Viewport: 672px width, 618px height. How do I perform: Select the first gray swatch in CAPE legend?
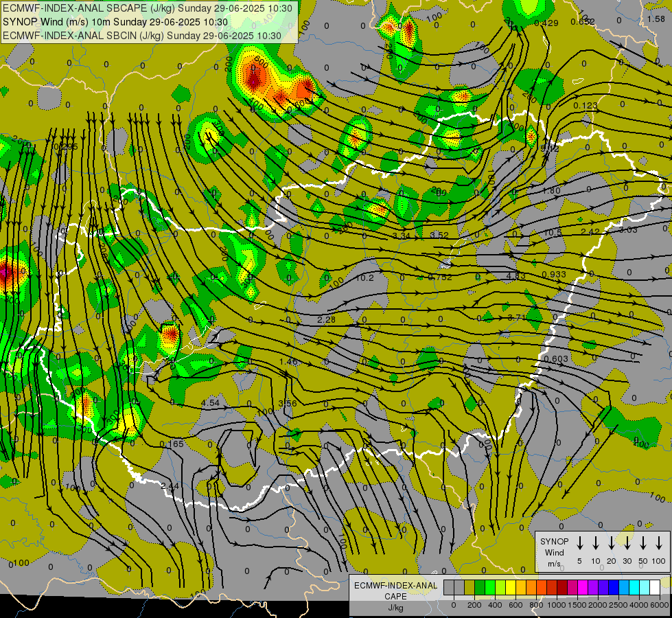pos(449,587)
